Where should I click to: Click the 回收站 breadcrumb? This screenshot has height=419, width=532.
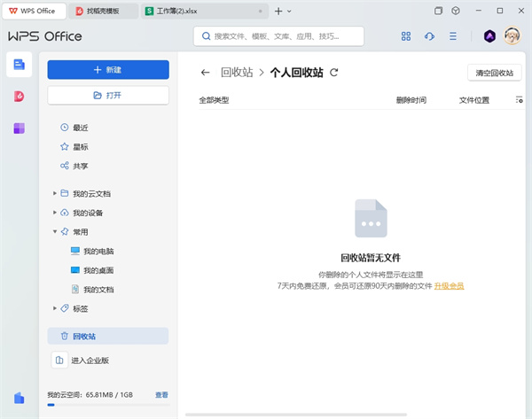tap(237, 73)
